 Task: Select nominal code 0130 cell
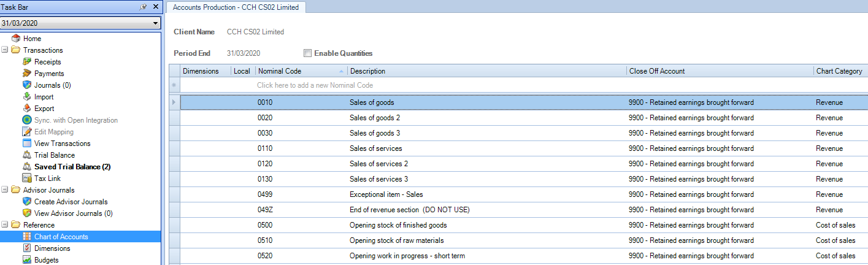tap(301, 179)
